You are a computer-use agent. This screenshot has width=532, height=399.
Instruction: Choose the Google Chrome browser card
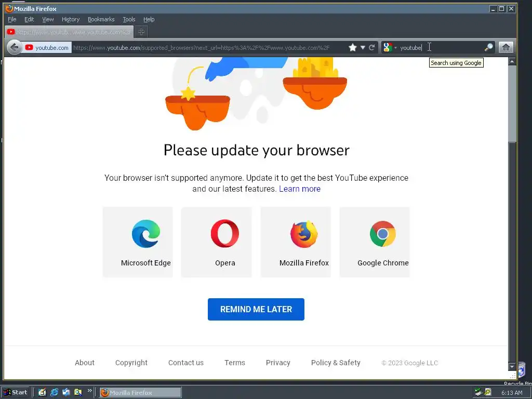tap(375, 242)
